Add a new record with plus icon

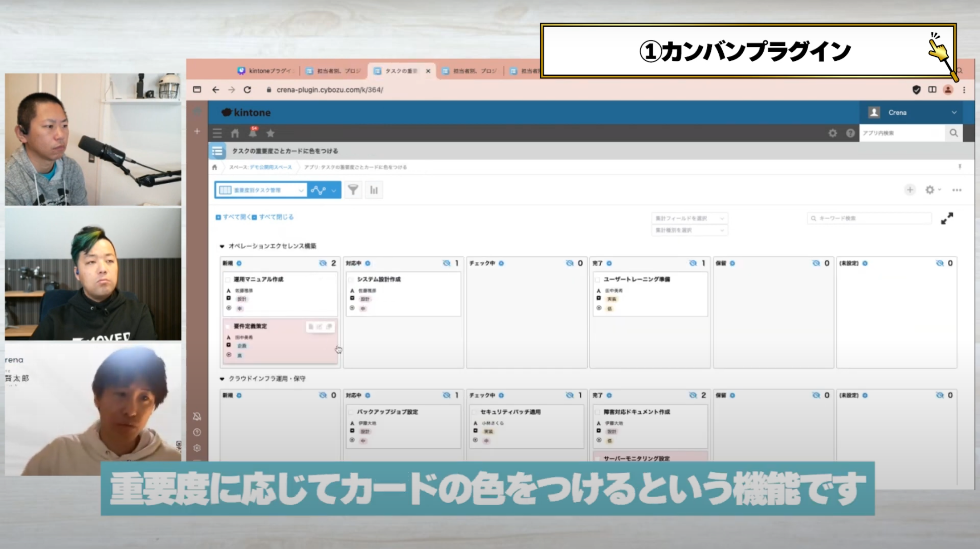click(x=910, y=190)
